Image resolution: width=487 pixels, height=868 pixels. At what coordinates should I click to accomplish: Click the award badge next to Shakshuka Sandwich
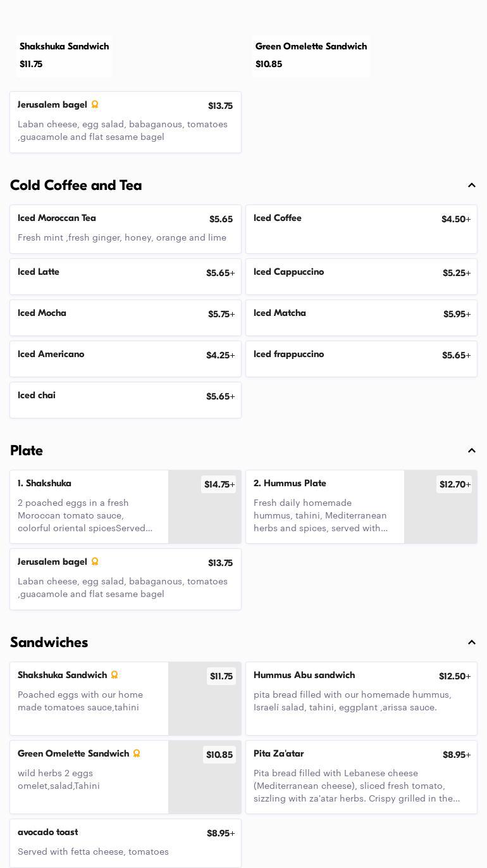coord(114,675)
